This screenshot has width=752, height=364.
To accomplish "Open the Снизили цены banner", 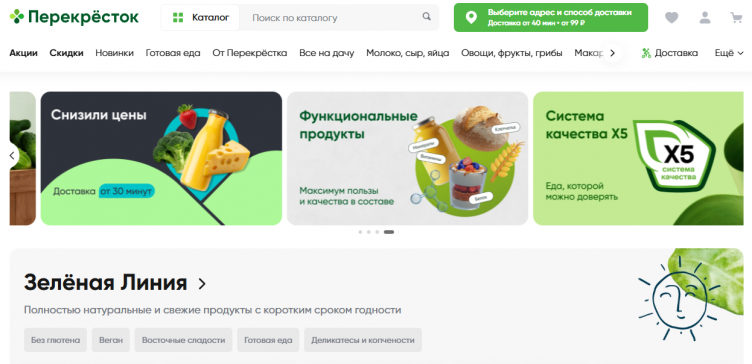I will [161, 158].
